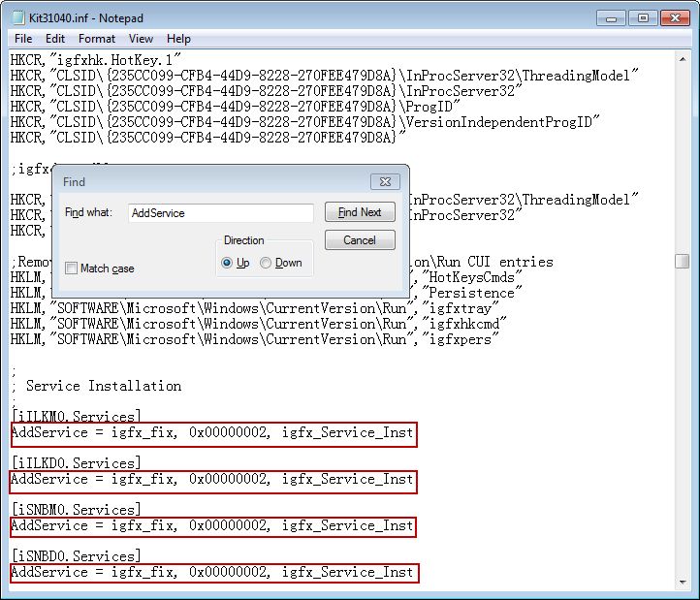Select the Up direction radio button
Image resolution: width=700 pixels, height=600 pixels.
click(228, 263)
